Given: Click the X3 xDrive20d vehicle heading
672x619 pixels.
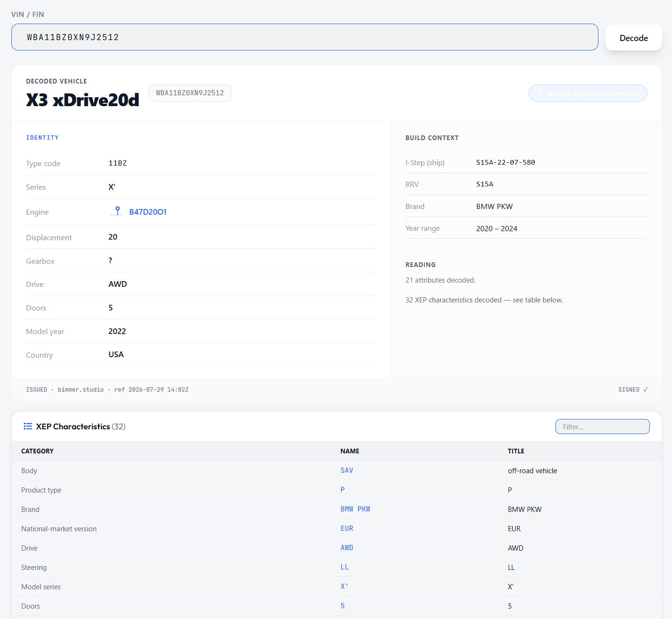Looking at the screenshot, I should (83, 100).
